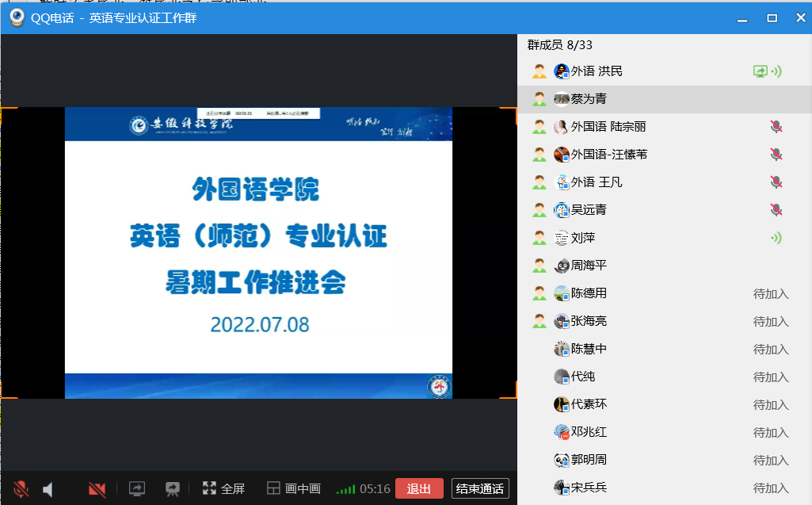Click the muted mic icon beside 外国语 陆宗丽
This screenshot has width=812, height=505.
(x=776, y=127)
